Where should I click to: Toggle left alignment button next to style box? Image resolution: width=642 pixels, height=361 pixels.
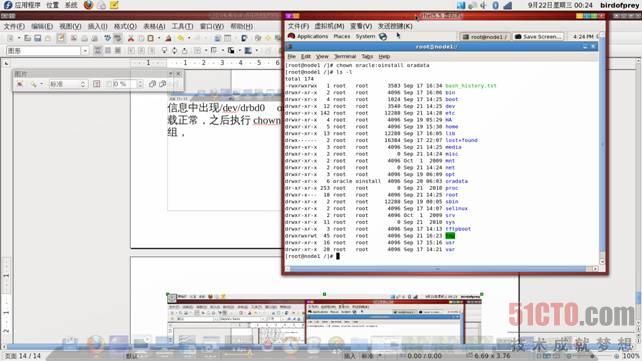click(97, 50)
